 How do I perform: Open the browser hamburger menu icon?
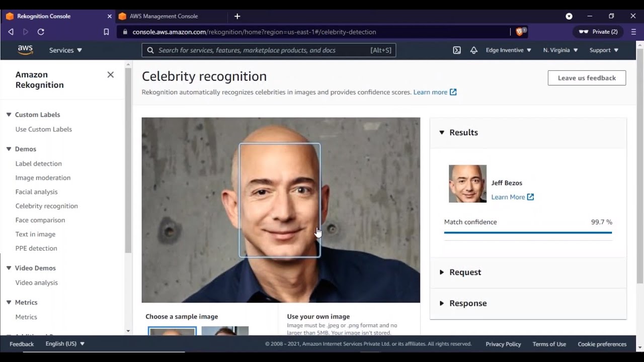click(633, 32)
